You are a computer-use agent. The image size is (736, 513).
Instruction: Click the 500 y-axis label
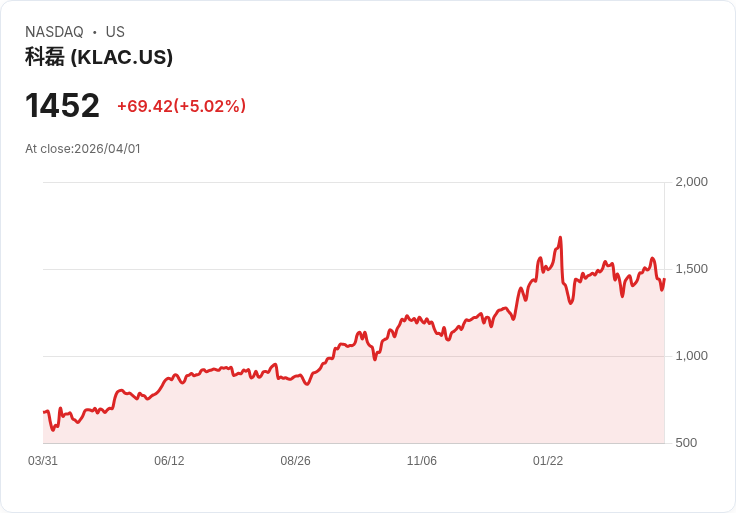[686, 443]
